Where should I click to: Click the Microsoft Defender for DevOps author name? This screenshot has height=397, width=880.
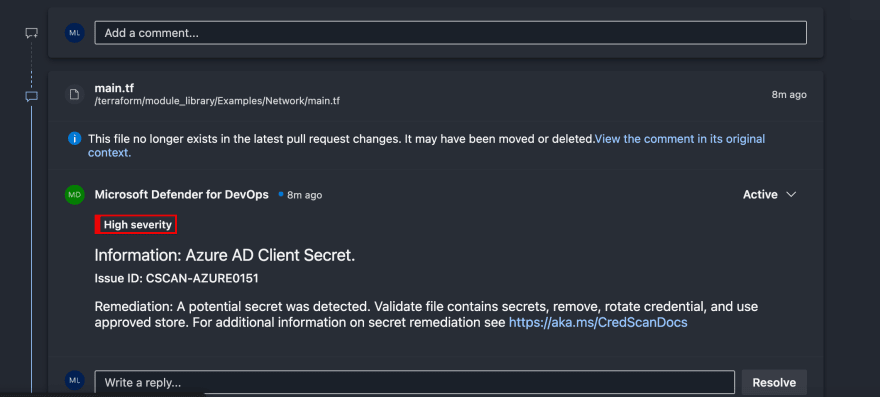[x=181, y=194]
